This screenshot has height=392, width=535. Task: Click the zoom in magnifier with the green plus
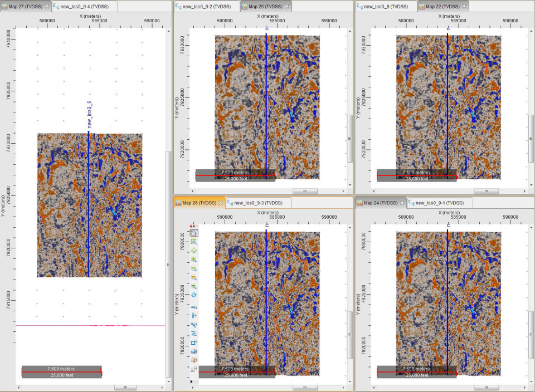tap(194, 259)
